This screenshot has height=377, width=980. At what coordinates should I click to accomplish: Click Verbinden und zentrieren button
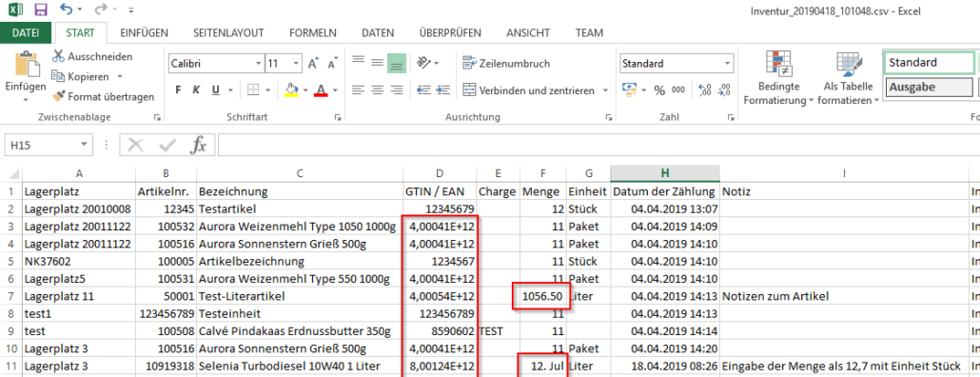[x=529, y=90]
